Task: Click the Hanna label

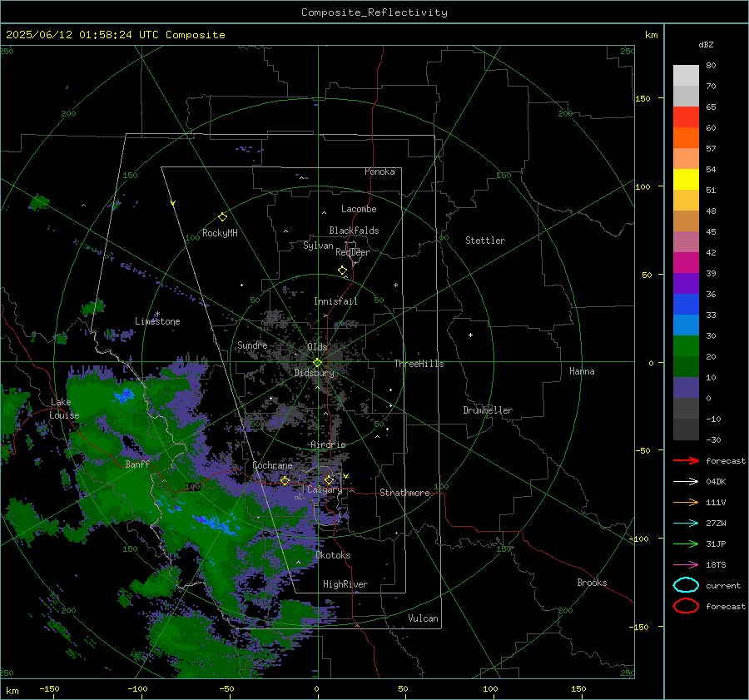Action: coord(582,371)
